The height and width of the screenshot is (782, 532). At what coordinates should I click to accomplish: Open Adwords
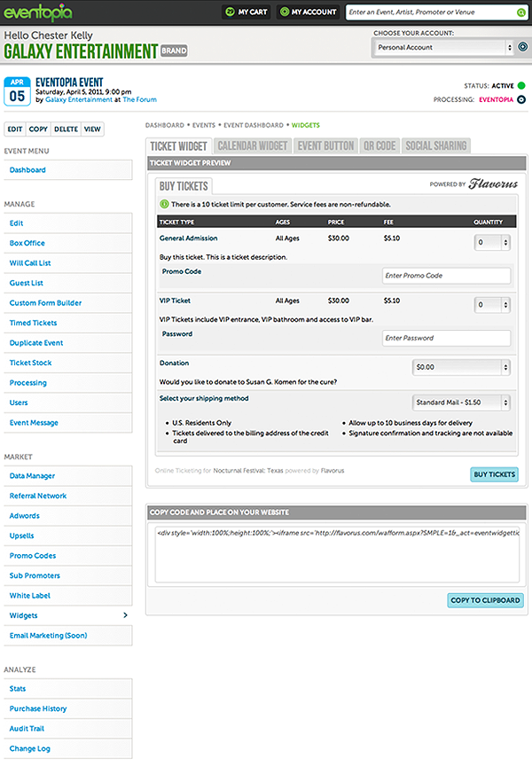(x=67, y=516)
